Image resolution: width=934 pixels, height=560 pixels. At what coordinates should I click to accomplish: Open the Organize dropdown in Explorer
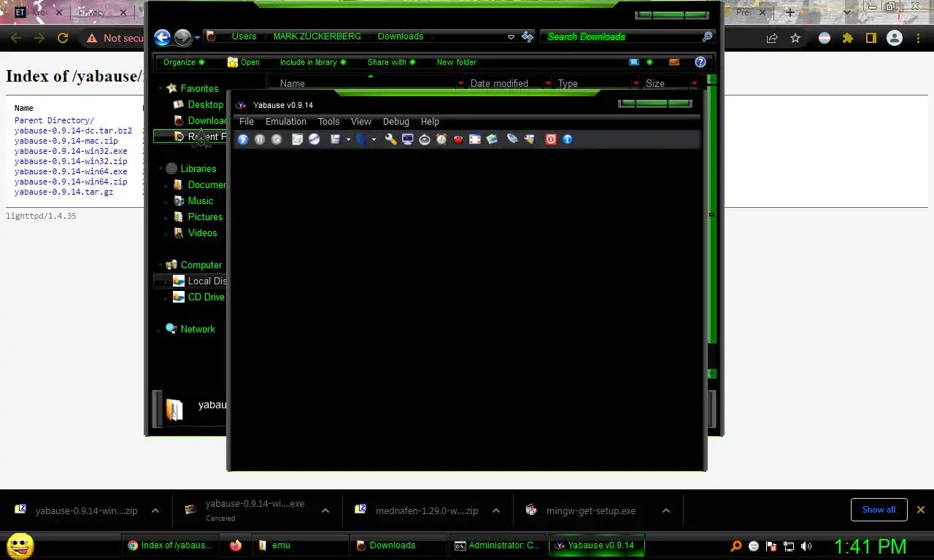coord(184,62)
